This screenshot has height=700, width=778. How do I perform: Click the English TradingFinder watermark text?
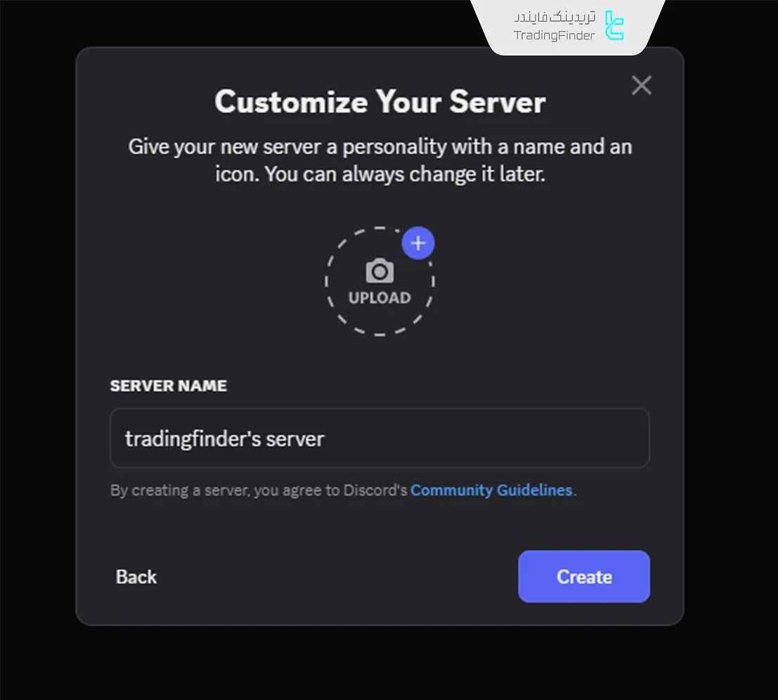click(554, 36)
